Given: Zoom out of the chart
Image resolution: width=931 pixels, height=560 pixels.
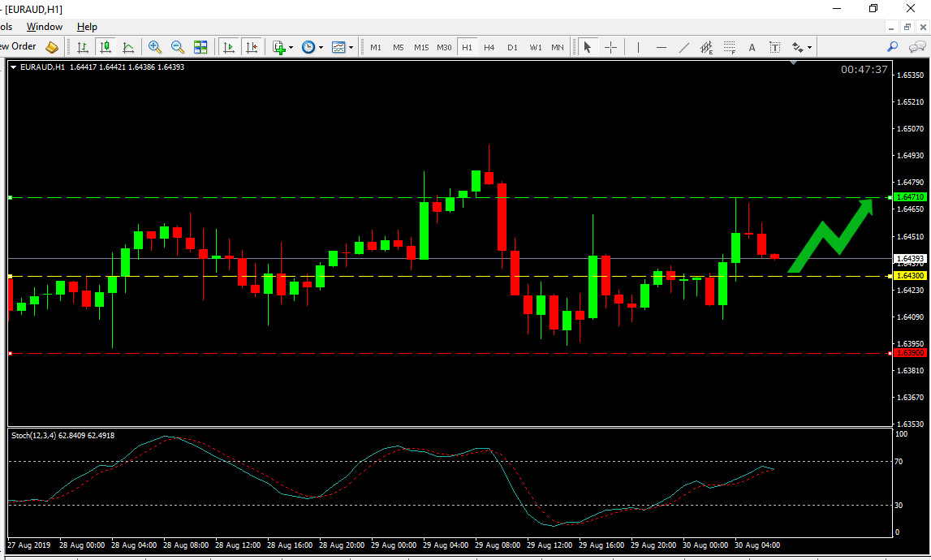Looking at the screenshot, I should [x=177, y=47].
